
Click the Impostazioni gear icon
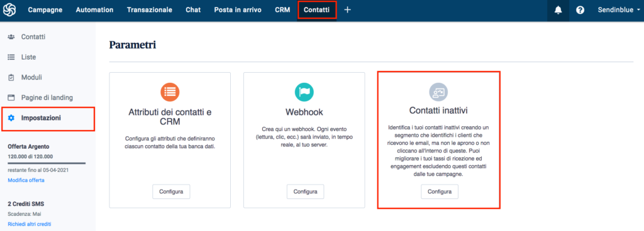(11, 118)
